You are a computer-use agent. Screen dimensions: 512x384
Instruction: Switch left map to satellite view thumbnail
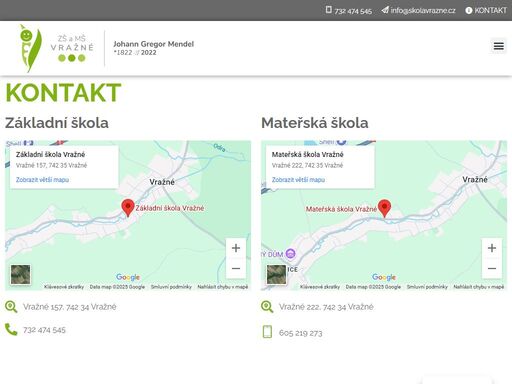pyautogui.click(x=20, y=274)
